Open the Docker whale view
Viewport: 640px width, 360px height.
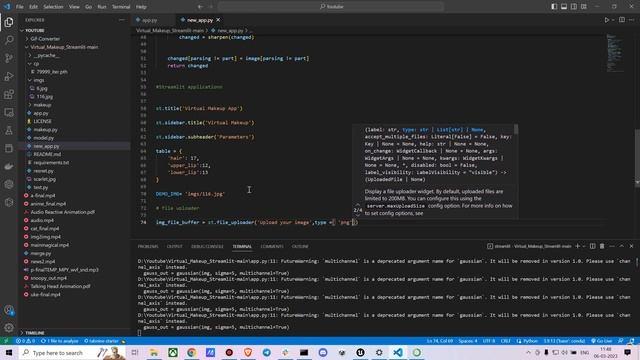[x=9, y=166]
